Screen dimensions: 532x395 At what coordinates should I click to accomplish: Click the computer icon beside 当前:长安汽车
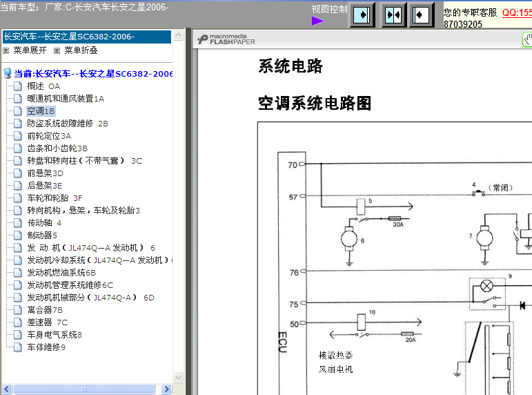[8, 73]
